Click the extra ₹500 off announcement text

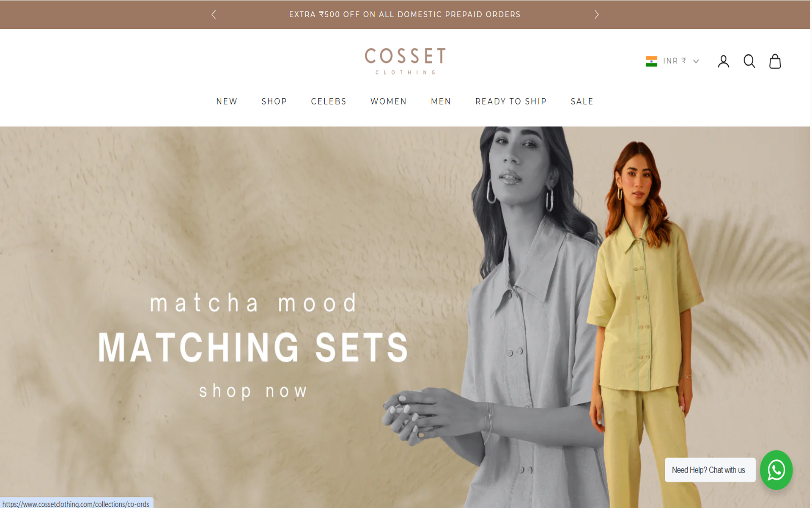(405, 15)
